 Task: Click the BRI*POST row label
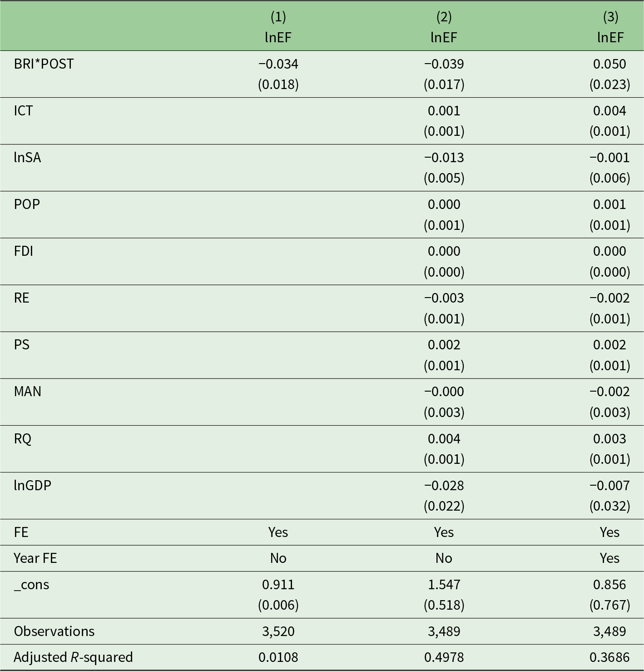coord(44,64)
